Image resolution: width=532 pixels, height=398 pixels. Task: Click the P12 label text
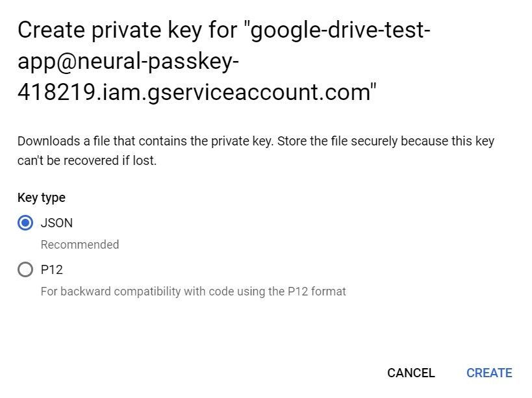coord(52,270)
